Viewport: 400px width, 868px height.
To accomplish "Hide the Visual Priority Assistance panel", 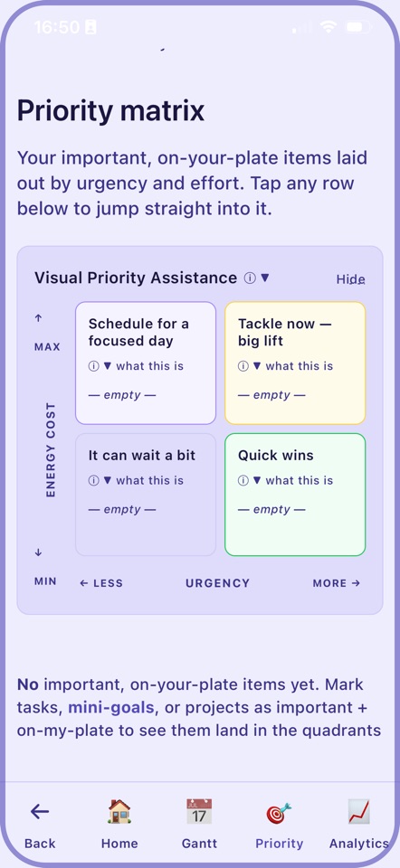I will click(x=351, y=279).
